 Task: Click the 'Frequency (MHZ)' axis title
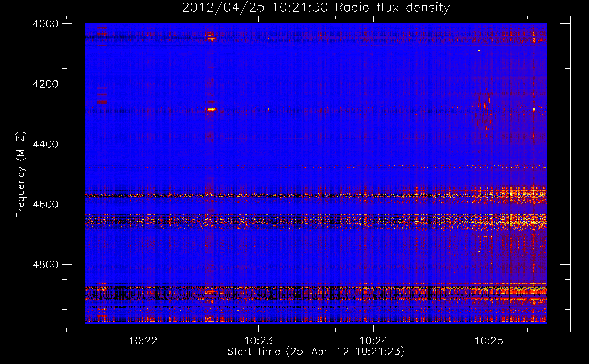click(21, 175)
